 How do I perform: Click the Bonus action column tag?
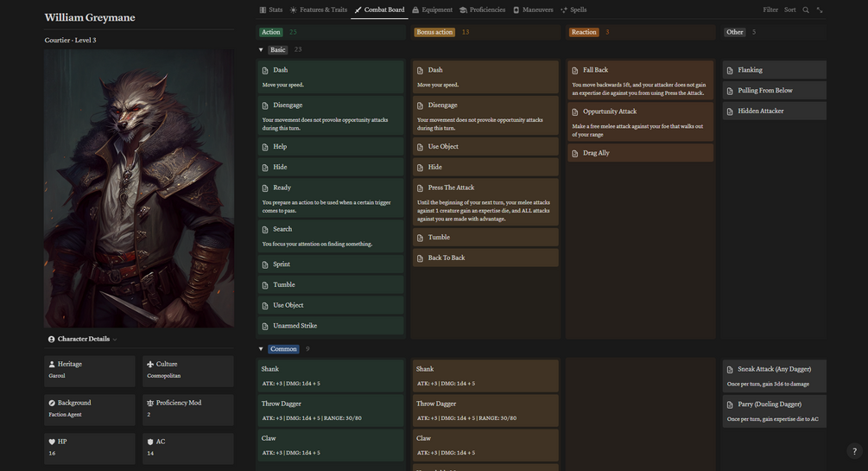click(434, 32)
